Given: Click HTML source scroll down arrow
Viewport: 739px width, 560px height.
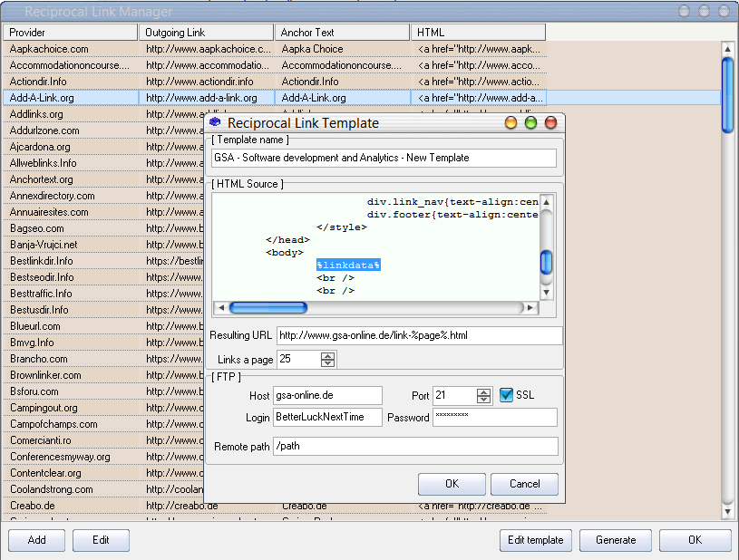Looking at the screenshot, I should tap(546, 293).
